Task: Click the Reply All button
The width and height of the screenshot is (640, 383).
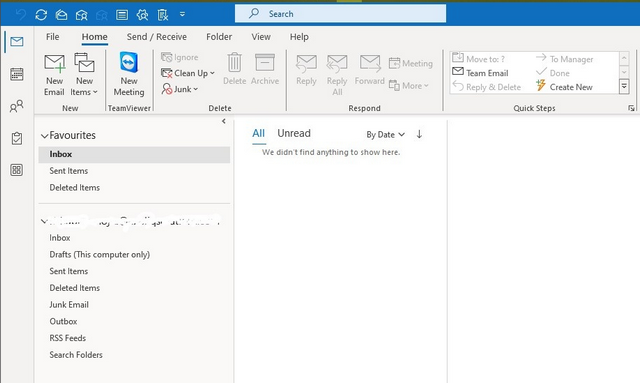Action: point(337,75)
